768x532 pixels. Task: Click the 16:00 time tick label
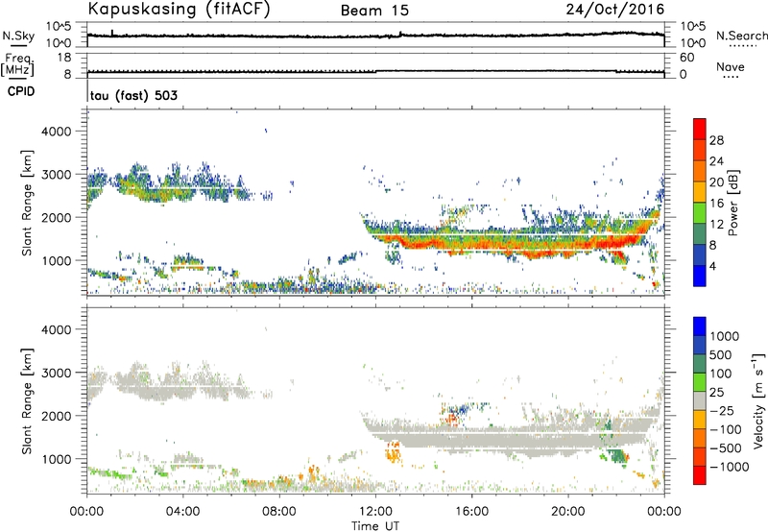(471, 512)
